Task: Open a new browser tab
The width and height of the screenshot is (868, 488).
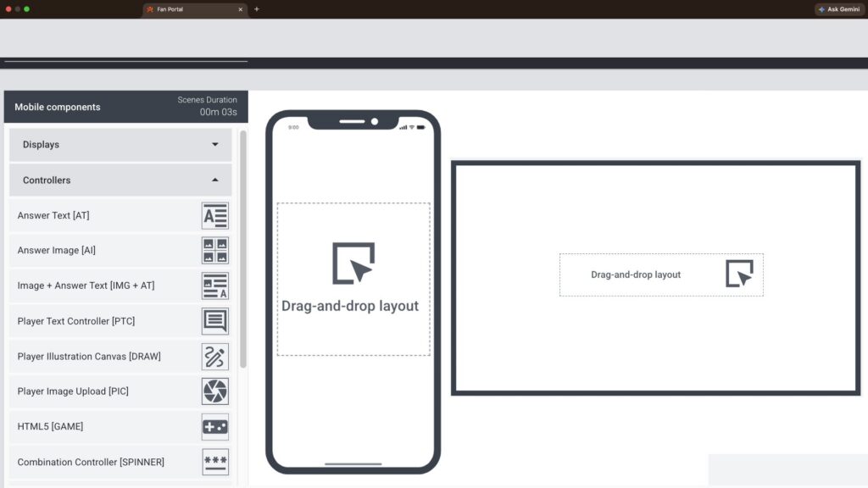Action: [257, 9]
